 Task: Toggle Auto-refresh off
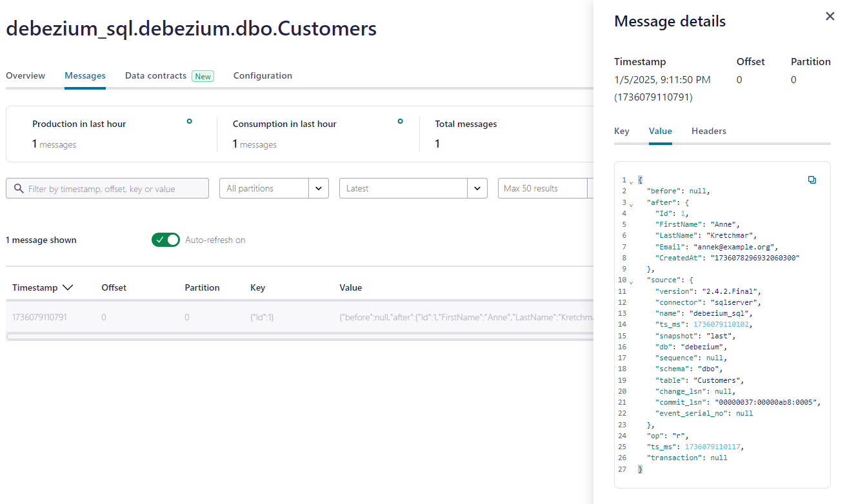(x=166, y=240)
